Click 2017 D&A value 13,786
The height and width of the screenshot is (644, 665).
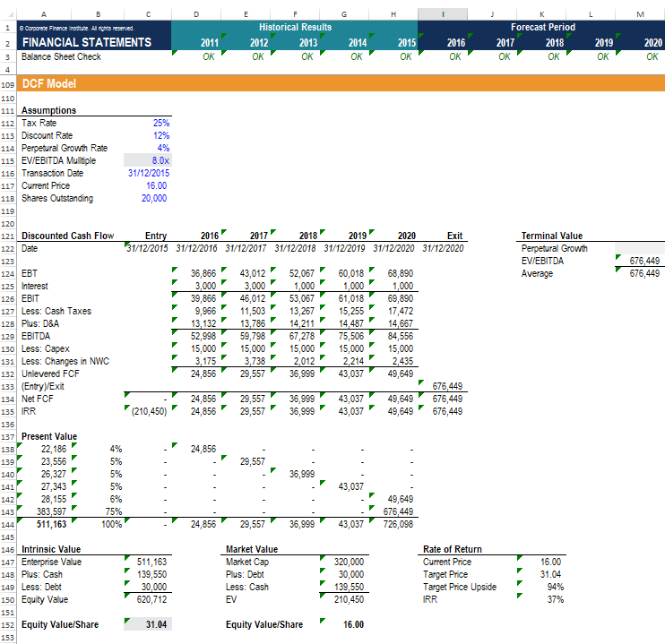pos(253,323)
